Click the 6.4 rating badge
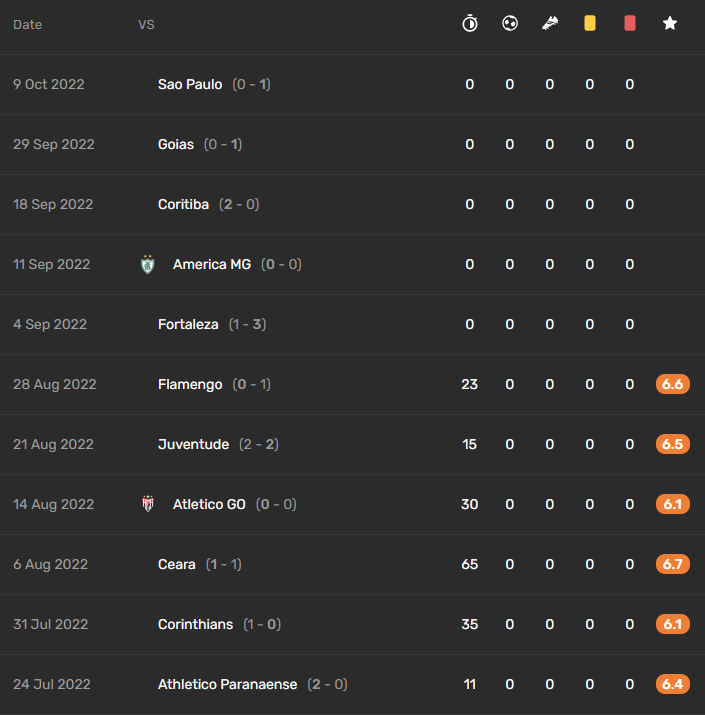705x715 pixels. pyautogui.click(x=673, y=684)
